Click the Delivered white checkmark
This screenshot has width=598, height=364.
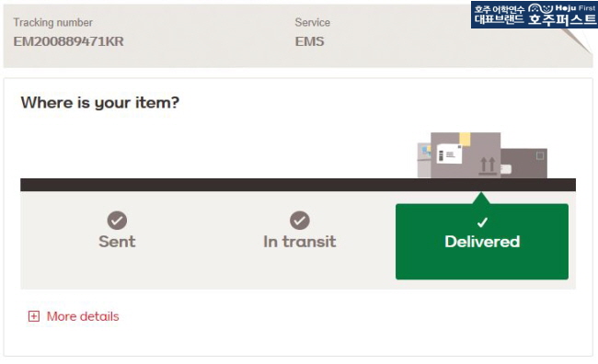[x=482, y=222]
